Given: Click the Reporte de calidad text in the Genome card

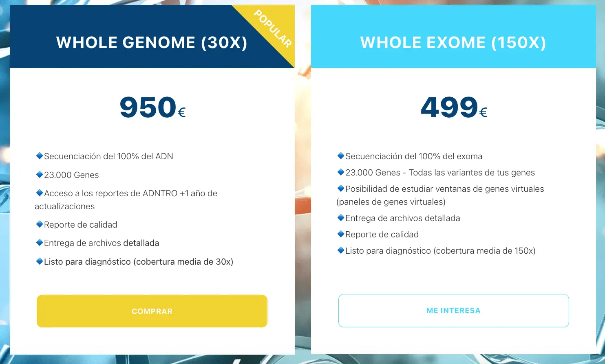Looking at the screenshot, I should pos(80,225).
